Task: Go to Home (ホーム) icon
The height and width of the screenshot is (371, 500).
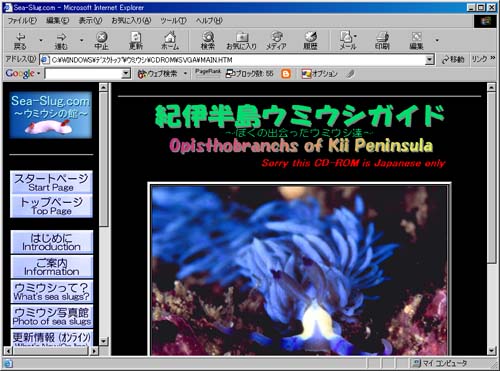Action: (170, 41)
